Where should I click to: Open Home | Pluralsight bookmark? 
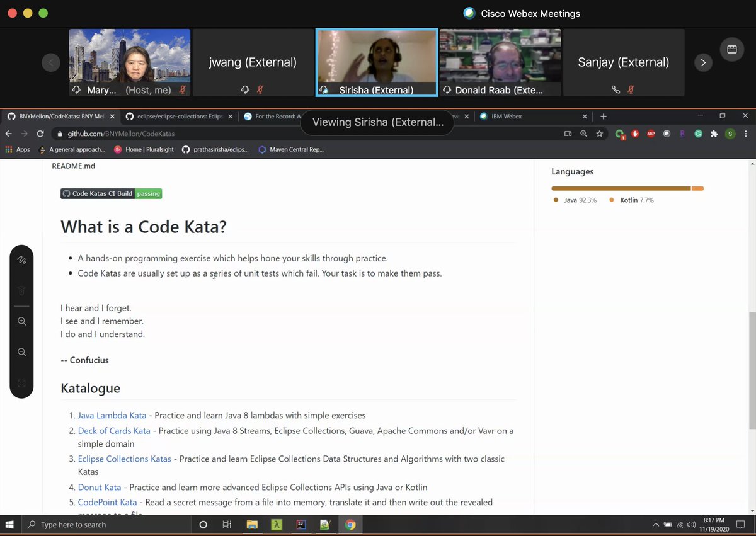[144, 149]
